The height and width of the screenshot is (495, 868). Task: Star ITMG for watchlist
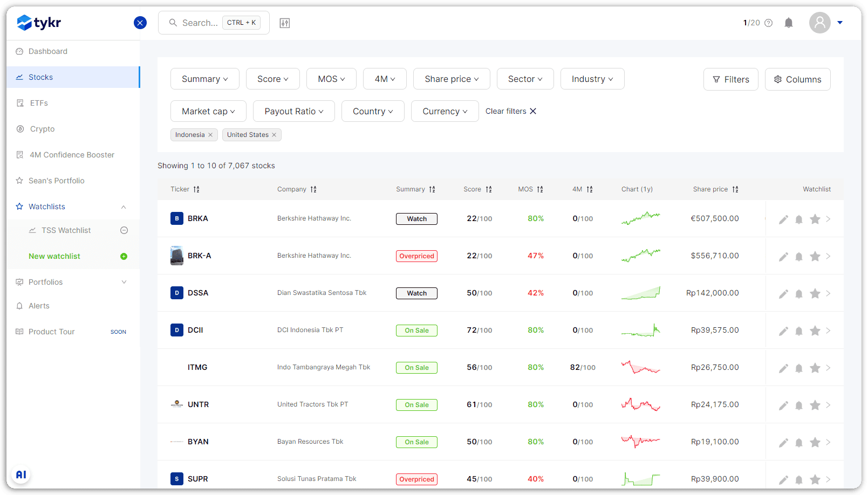(815, 368)
